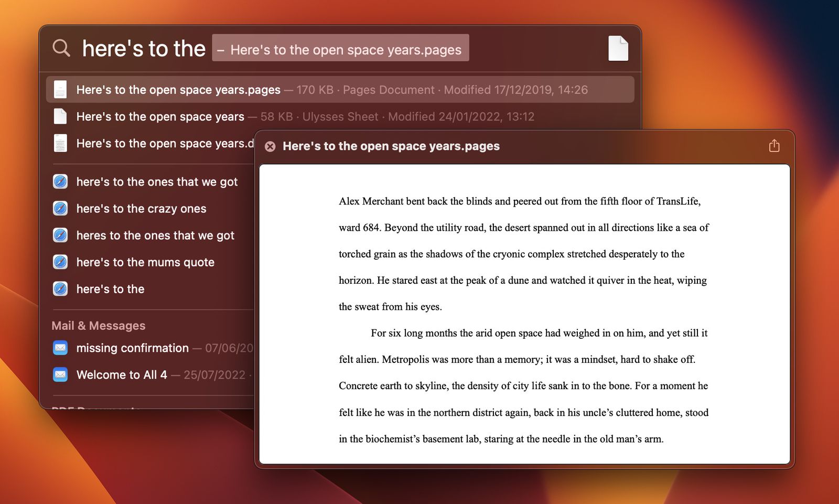Select the third "Here's to the open space years.d" result
The image size is (839, 504).
[x=157, y=143]
